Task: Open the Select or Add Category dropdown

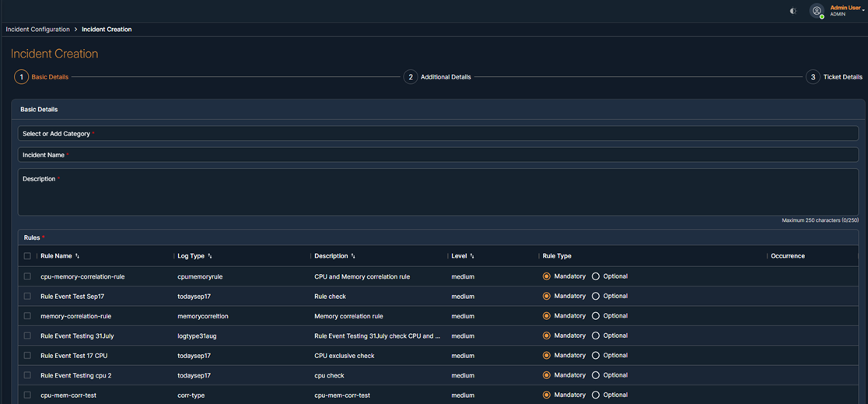Action: coord(438,134)
